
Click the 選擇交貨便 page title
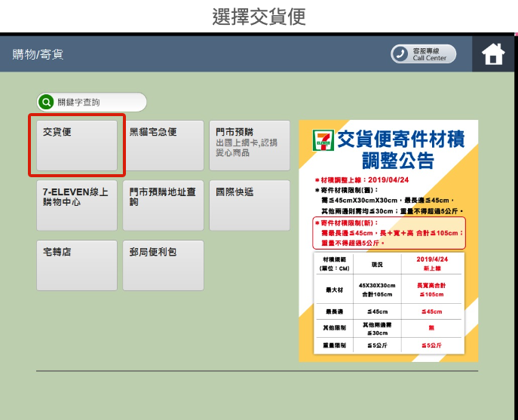pyautogui.click(x=259, y=17)
